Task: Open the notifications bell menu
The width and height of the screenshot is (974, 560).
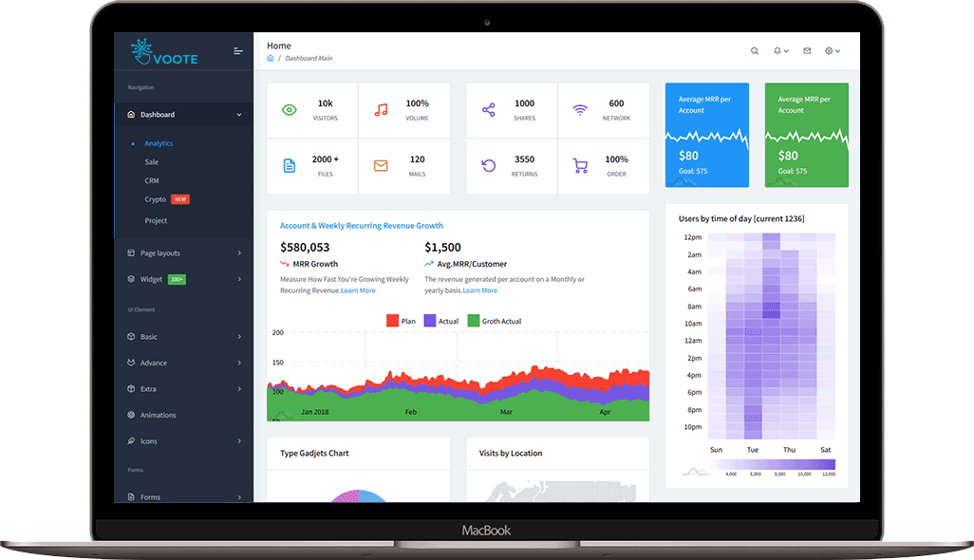Action: (780, 51)
